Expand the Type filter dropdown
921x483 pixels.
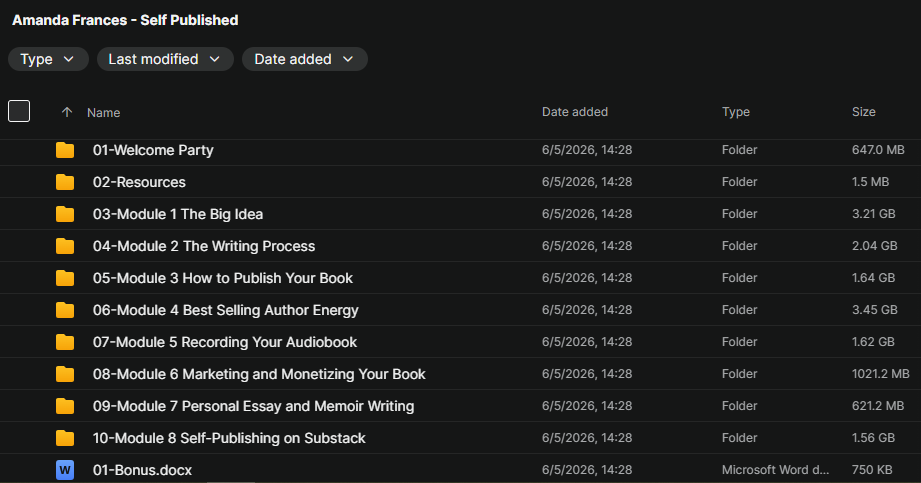pyautogui.click(x=48, y=59)
